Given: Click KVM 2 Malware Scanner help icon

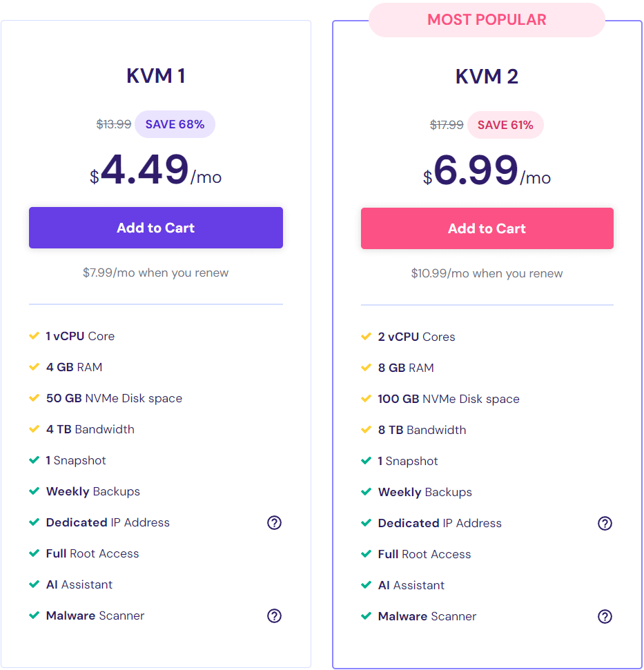Looking at the screenshot, I should click(x=605, y=617).
